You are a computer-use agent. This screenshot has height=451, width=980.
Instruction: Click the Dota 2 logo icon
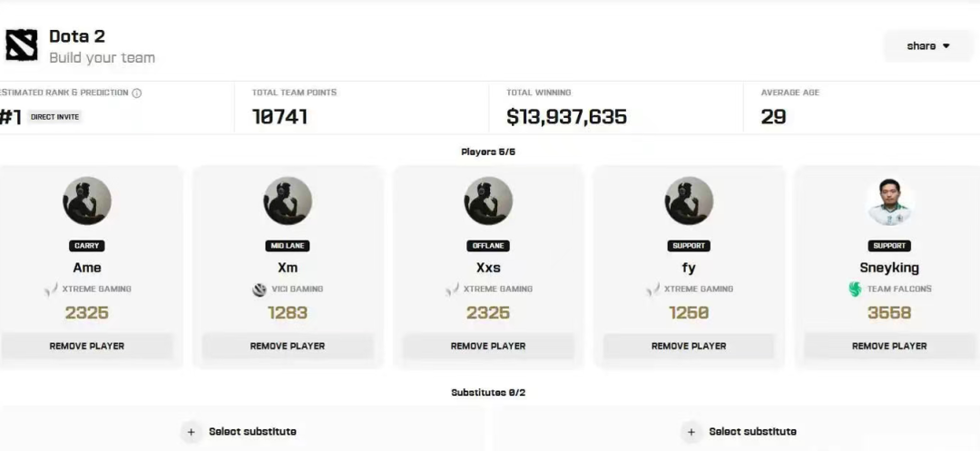click(x=21, y=45)
